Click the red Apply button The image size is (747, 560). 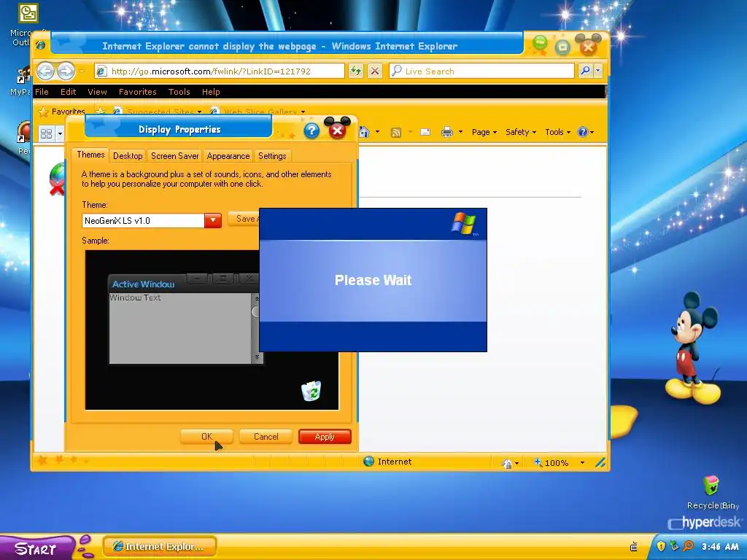pos(325,437)
